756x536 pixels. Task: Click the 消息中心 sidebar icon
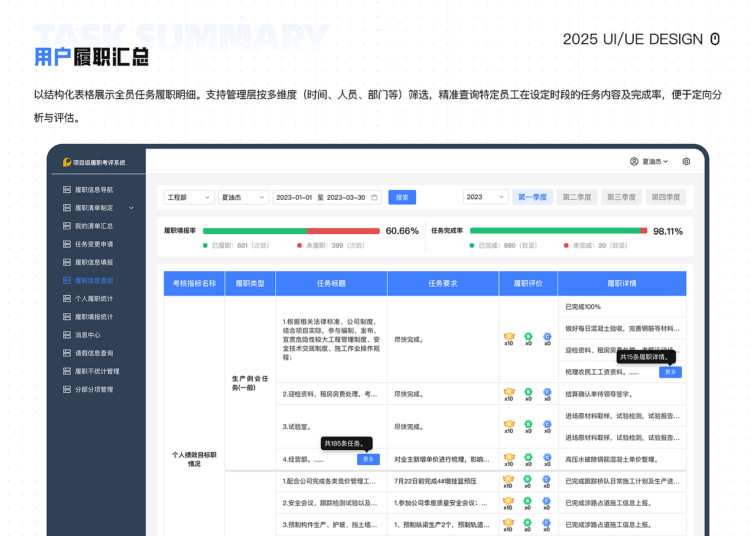[x=67, y=335]
